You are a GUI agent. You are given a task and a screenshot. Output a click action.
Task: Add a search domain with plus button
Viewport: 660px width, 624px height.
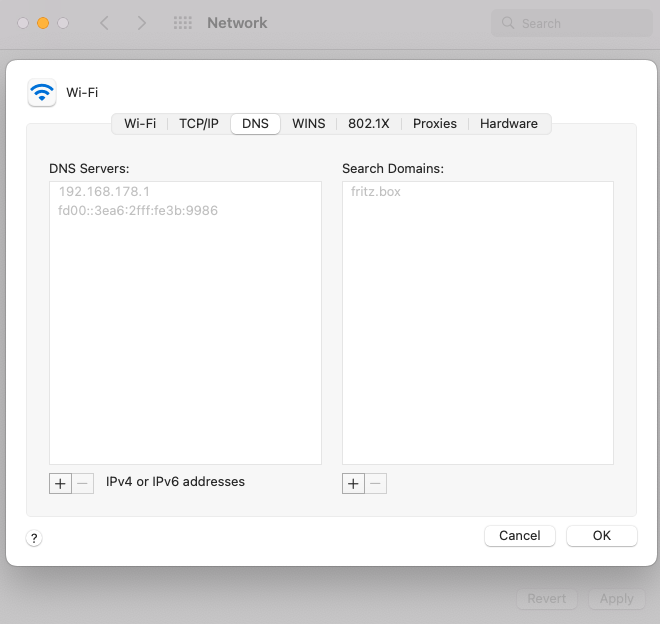coord(353,483)
